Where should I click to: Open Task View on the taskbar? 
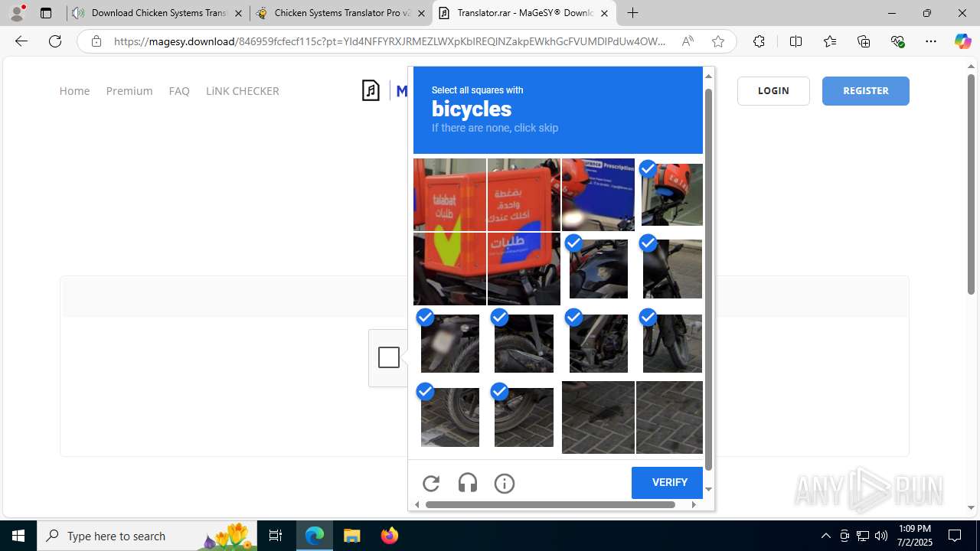click(x=276, y=536)
